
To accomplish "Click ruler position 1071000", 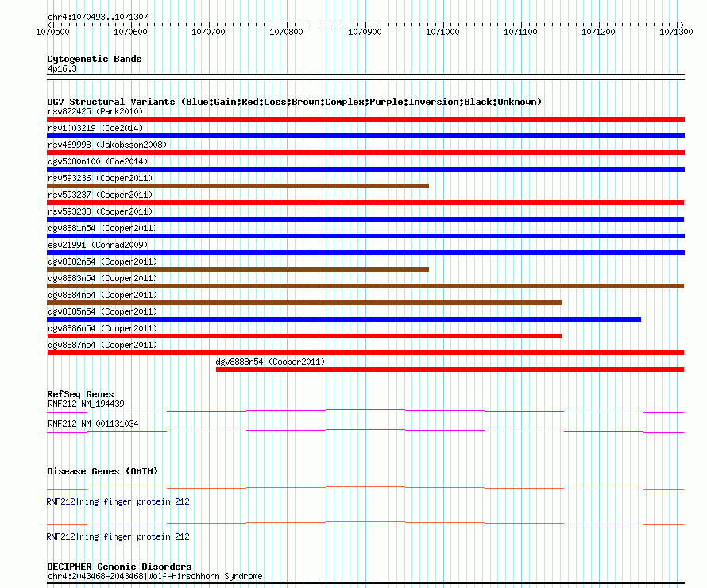I will (442, 32).
